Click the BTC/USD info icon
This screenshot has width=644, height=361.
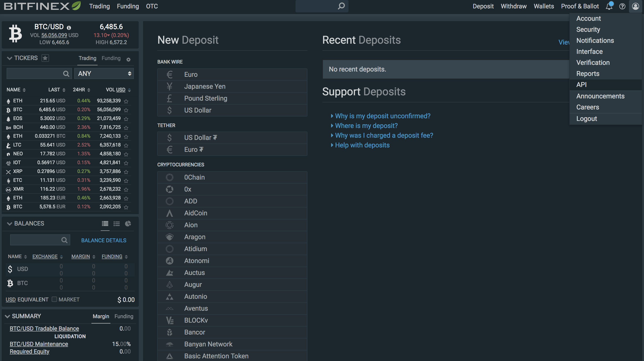(x=69, y=28)
